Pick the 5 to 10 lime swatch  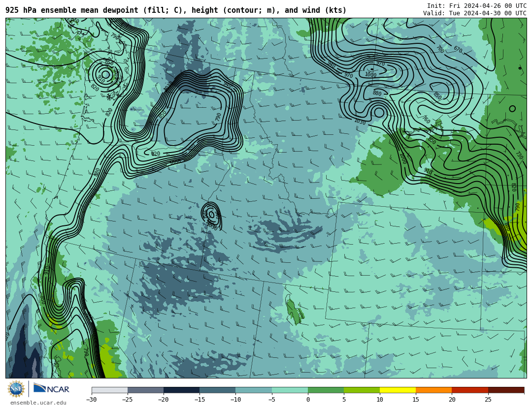coord(362,390)
